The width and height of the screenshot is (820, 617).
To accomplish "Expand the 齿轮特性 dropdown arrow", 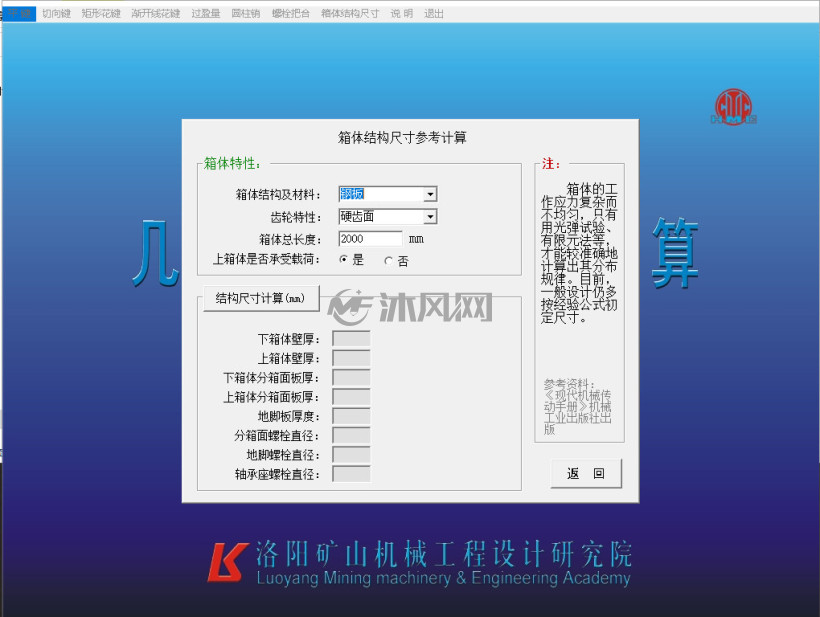I will (x=430, y=216).
